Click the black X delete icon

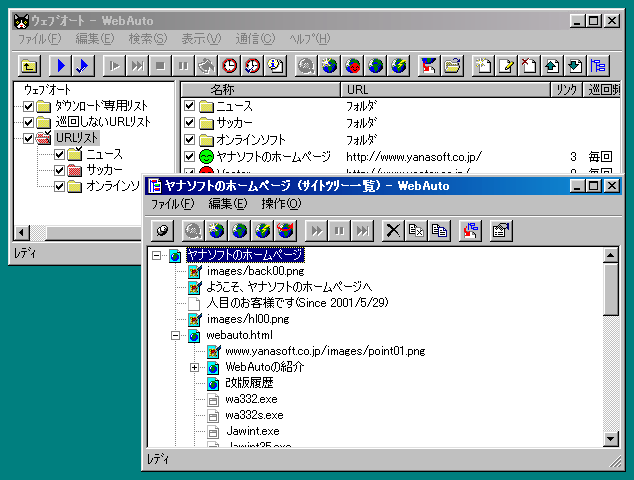click(x=393, y=231)
